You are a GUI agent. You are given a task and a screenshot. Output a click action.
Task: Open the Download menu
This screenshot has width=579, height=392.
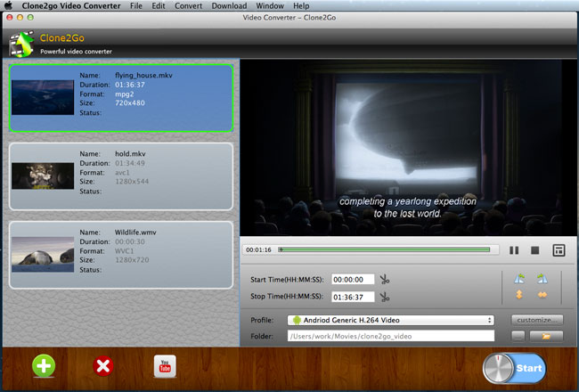(x=229, y=6)
